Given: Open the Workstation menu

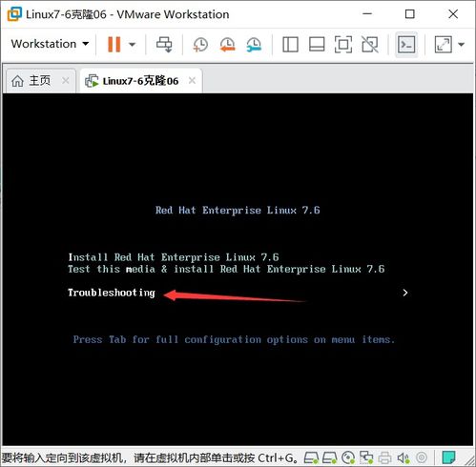Looking at the screenshot, I should point(50,44).
